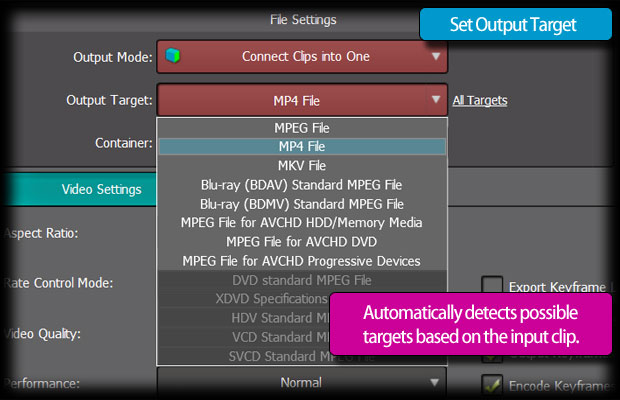Click DVD standard MPEG File entry
Viewport: 620px width, 400px height.
point(302,280)
